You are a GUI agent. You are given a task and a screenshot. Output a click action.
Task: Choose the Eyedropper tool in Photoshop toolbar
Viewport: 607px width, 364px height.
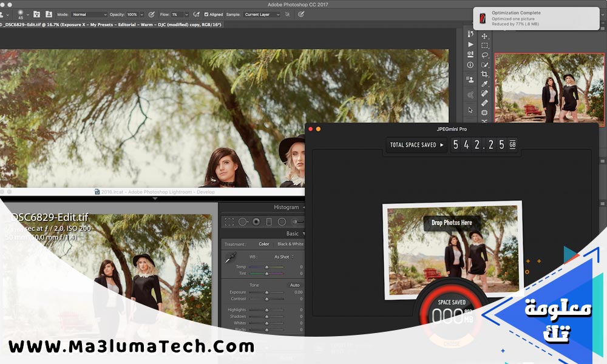click(484, 84)
